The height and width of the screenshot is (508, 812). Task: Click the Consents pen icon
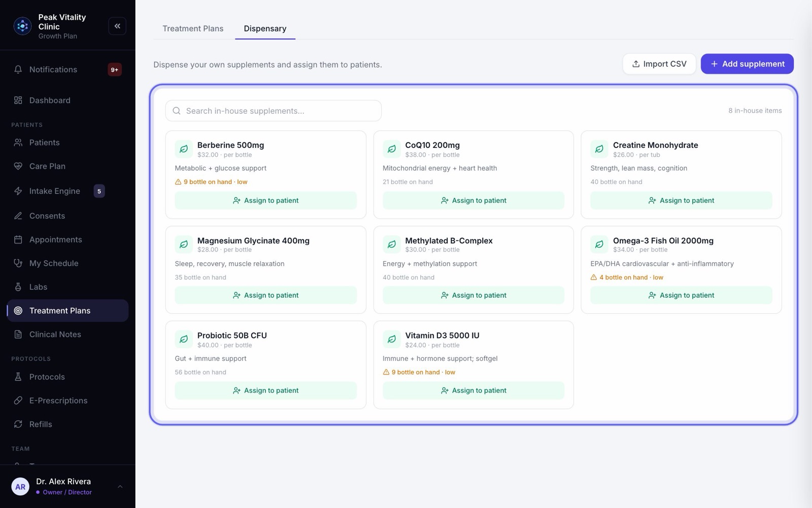pyautogui.click(x=18, y=216)
